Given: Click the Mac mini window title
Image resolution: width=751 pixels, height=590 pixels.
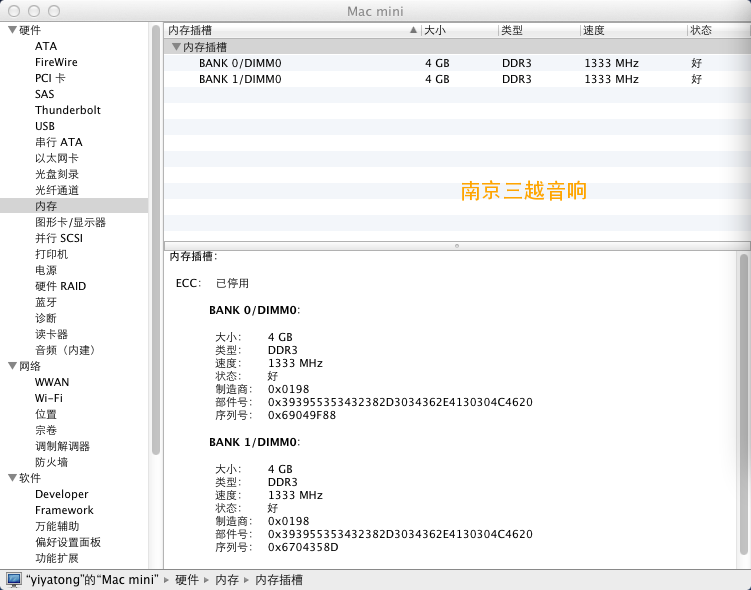Looking at the screenshot, I should point(375,11).
